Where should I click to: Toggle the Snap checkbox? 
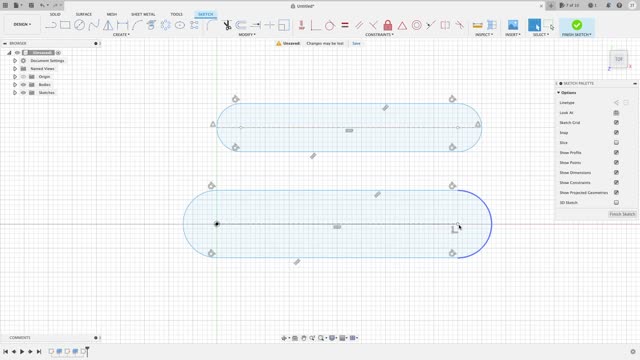pyautogui.click(x=616, y=132)
